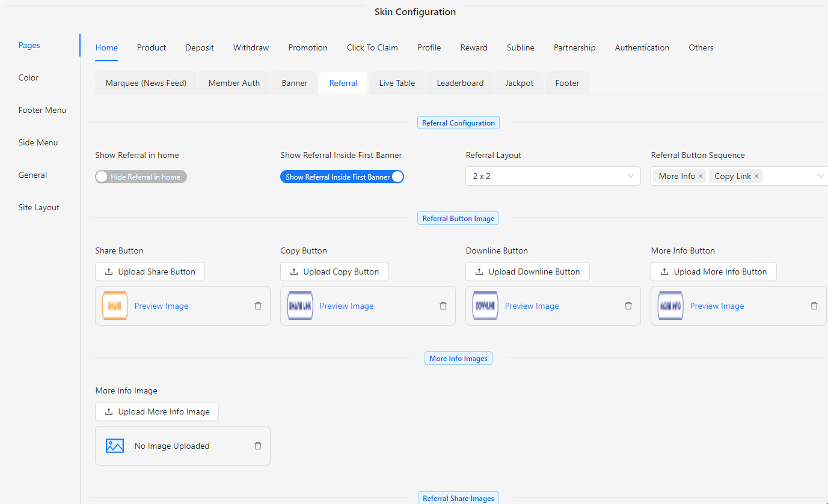Switch to the Deposit tab
Image resolution: width=828 pixels, height=504 pixels.
click(200, 47)
